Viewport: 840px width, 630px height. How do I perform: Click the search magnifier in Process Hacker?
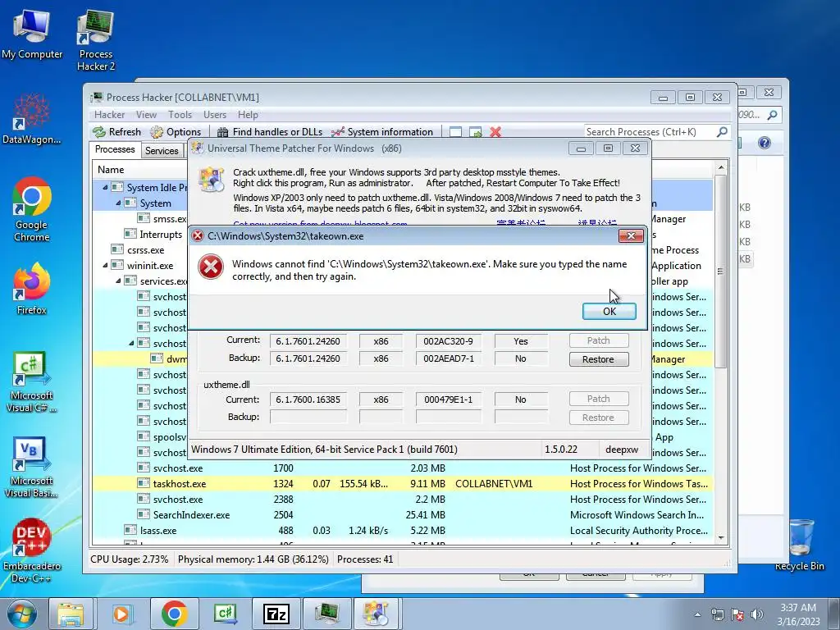pyautogui.click(x=722, y=132)
